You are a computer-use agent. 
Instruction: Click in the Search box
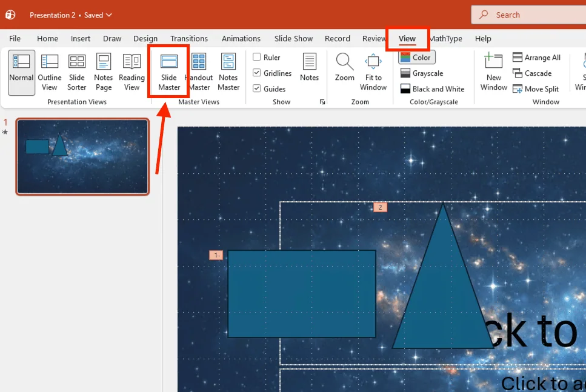point(528,15)
